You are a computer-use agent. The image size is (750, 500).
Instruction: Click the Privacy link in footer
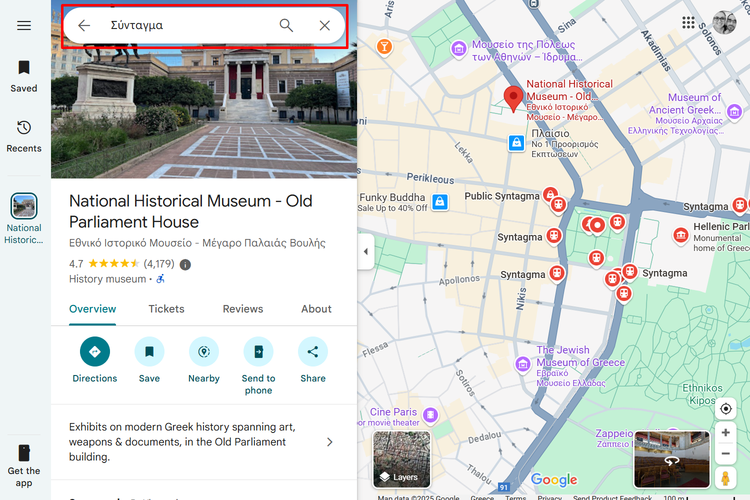tap(550, 498)
